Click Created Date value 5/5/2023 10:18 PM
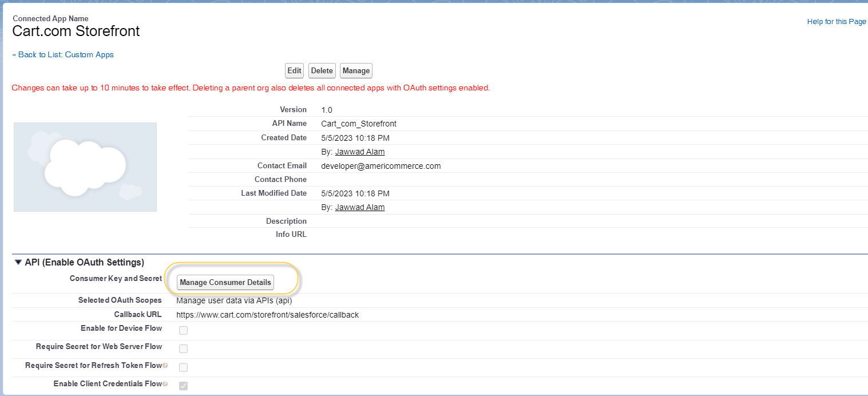The image size is (868, 396). pos(355,138)
